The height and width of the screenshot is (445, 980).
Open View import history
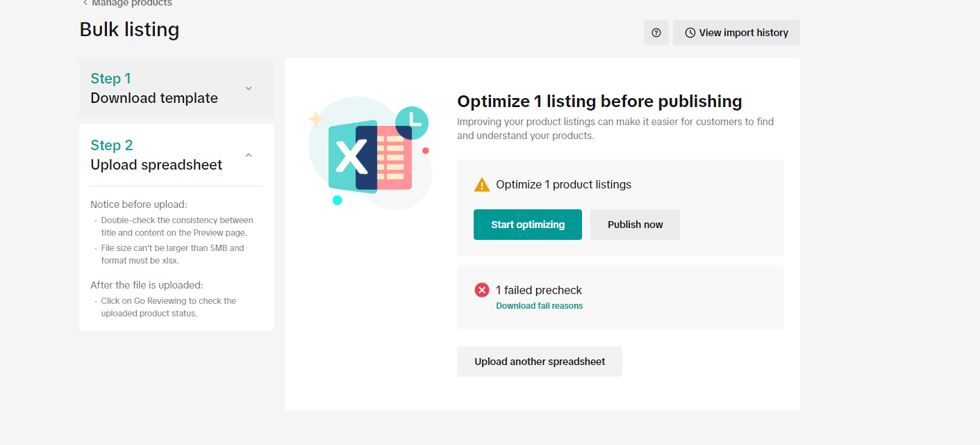click(736, 33)
